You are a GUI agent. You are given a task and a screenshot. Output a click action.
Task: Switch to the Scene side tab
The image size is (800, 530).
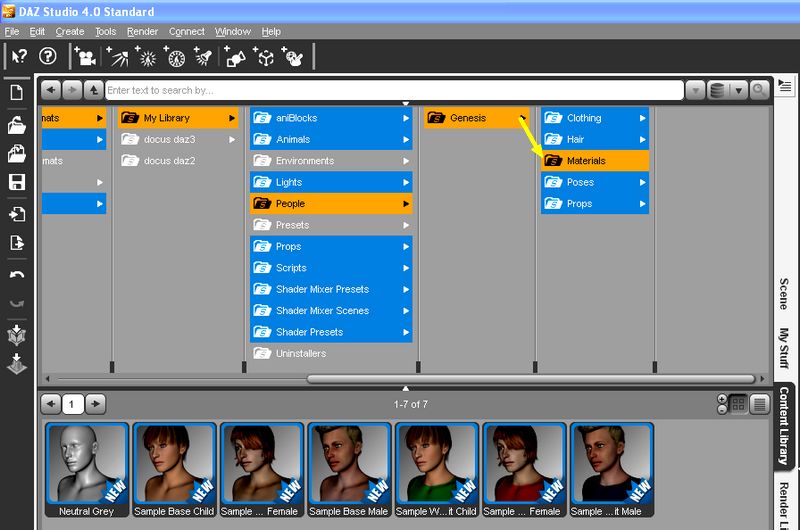pos(784,294)
